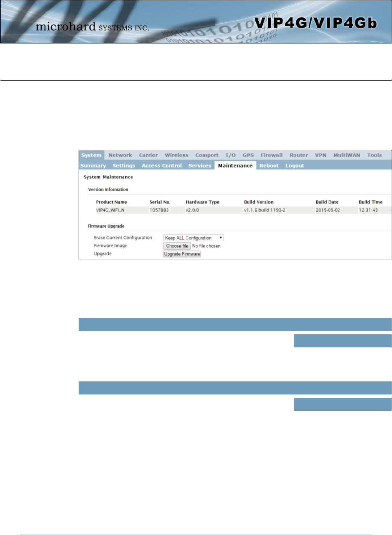Select the serial number 1057883
392x535 pixels.
[159, 210]
